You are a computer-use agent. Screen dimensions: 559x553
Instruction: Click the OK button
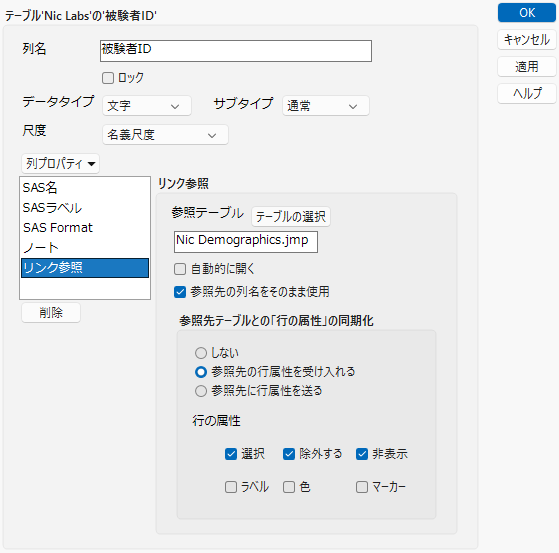(x=527, y=13)
